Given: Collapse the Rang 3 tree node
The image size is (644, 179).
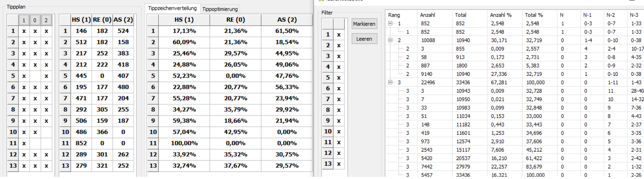Looking at the screenshot, I should pyautogui.click(x=390, y=82).
